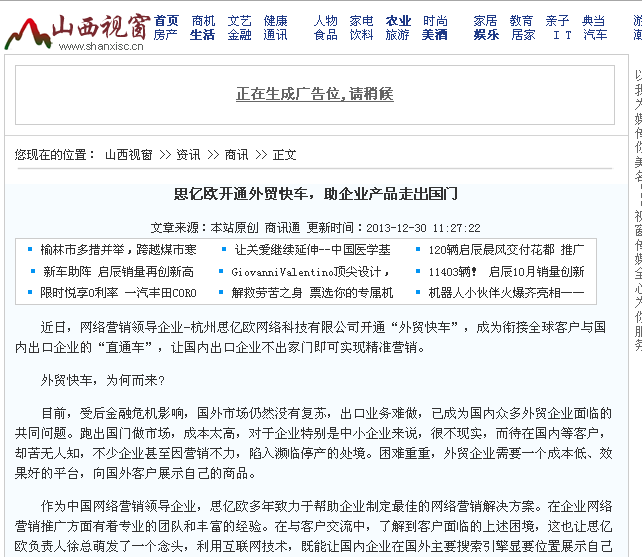
Task: Open the 农业 channel link
Action: pyautogui.click(x=398, y=20)
